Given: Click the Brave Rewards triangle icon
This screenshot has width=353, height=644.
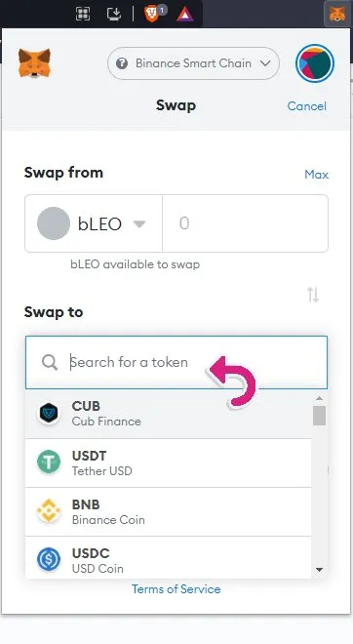Looking at the screenshot, I should [185, 14].
